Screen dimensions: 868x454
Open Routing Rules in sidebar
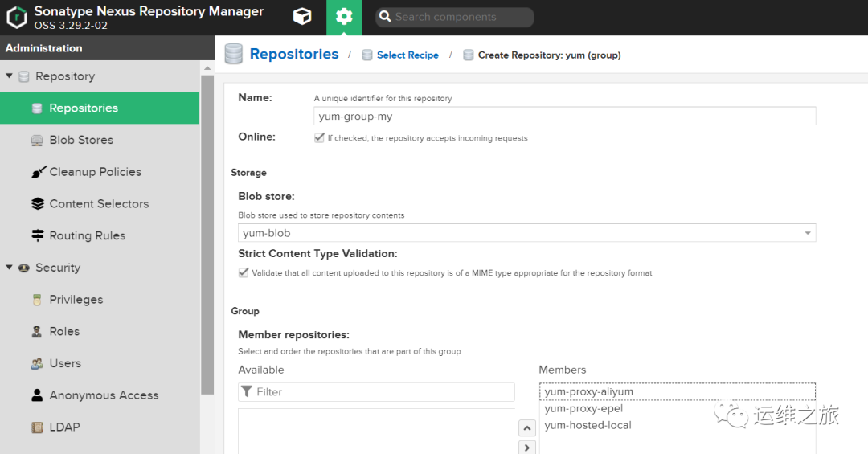click(87, 235)
